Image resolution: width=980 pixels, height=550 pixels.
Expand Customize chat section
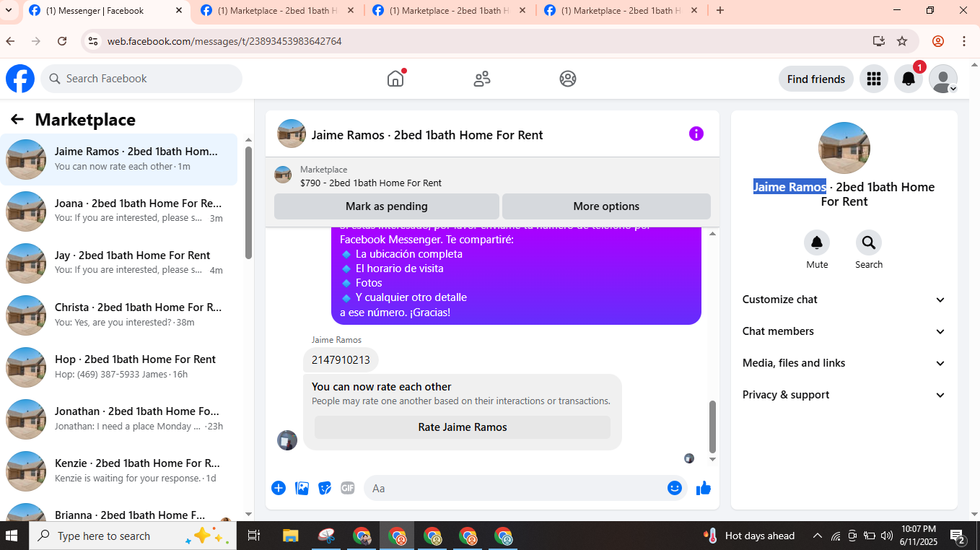[844, 300]
